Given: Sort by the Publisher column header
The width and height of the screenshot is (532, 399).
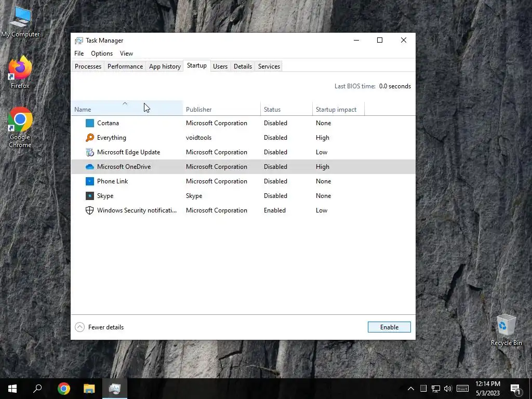Looking at the screenshot, I should click(222, 109).
